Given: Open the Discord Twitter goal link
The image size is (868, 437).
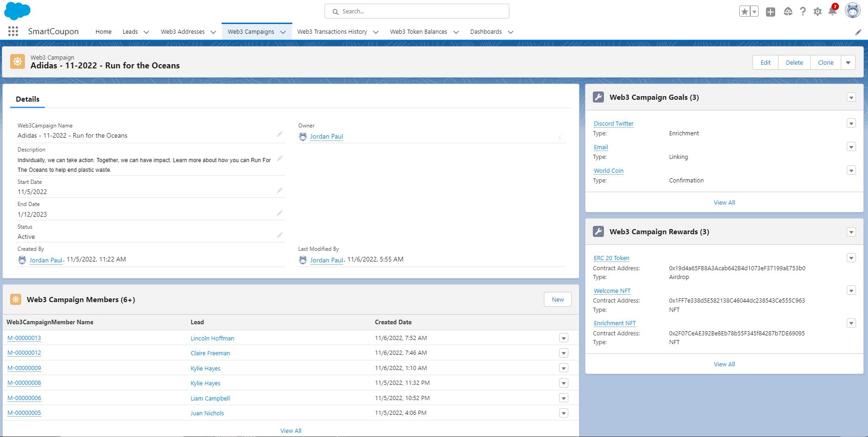Looking at the screenshot, I should [614, 123].
